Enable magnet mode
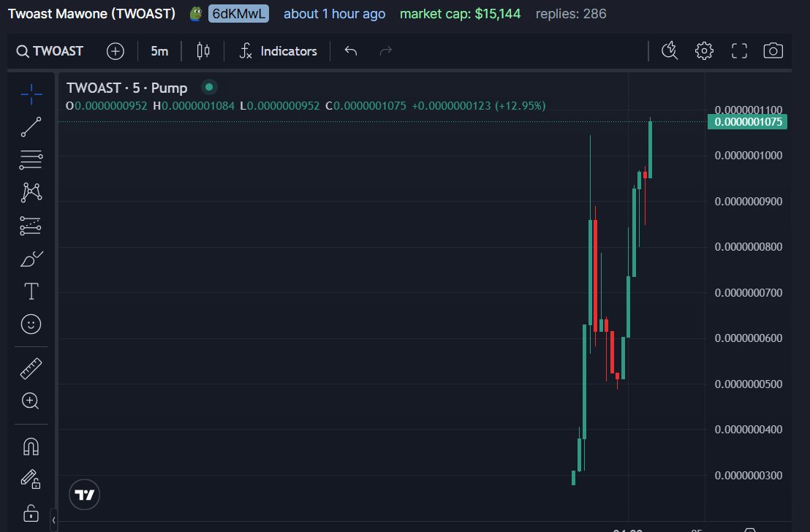 point(31,446)
